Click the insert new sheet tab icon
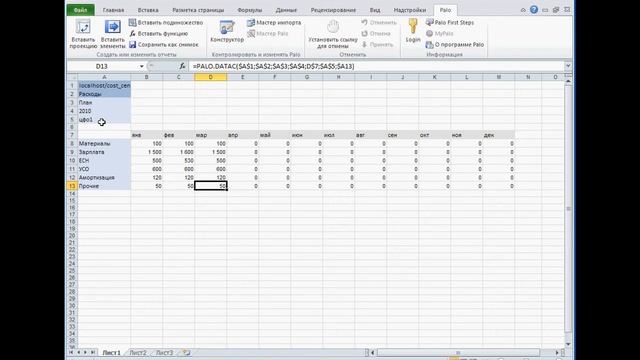 [x=187, y=352]
